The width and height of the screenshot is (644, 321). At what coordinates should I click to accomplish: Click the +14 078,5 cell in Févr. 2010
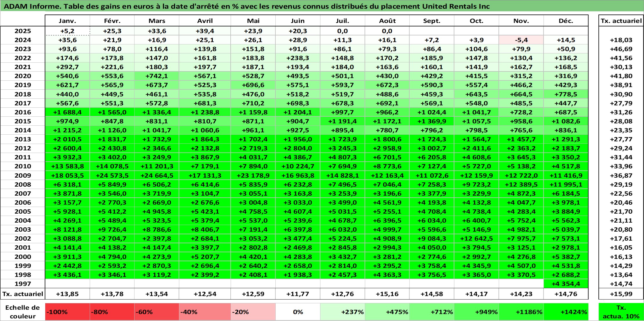click(112, 166)
